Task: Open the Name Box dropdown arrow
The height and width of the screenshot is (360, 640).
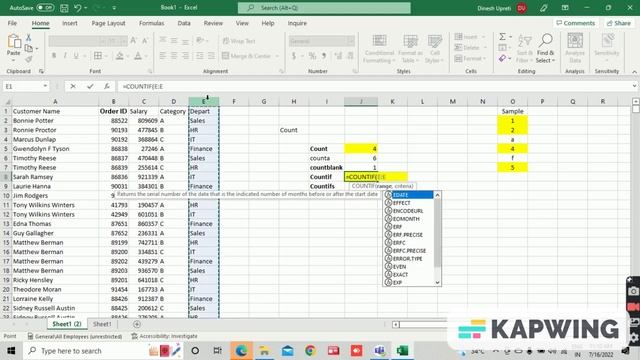Action: [45, 86]
